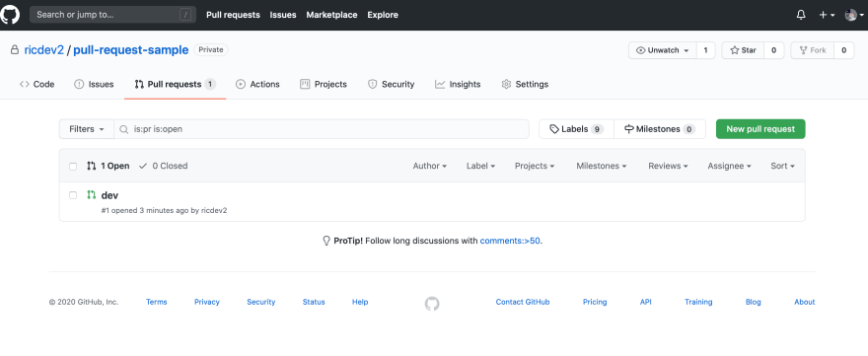Click the GitHub mark in footer
The width and height of the screenshot is (868, 356).
[x=432, y=303]
